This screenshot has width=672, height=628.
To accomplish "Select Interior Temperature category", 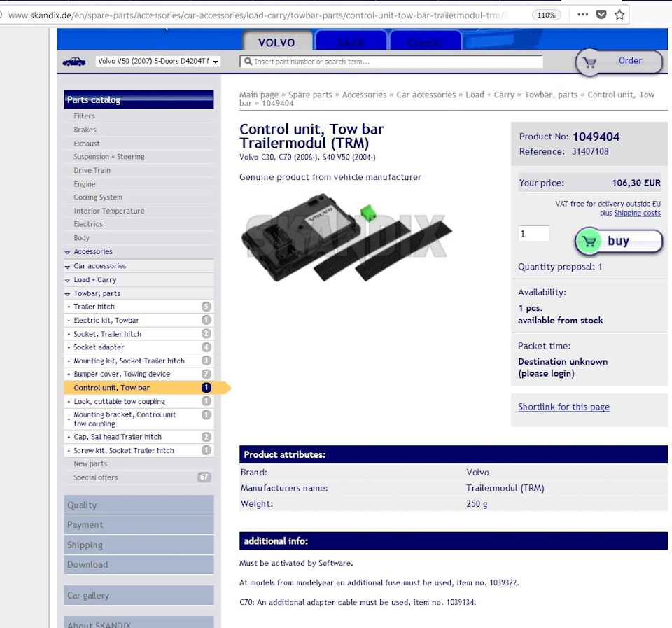I will 109,211.
